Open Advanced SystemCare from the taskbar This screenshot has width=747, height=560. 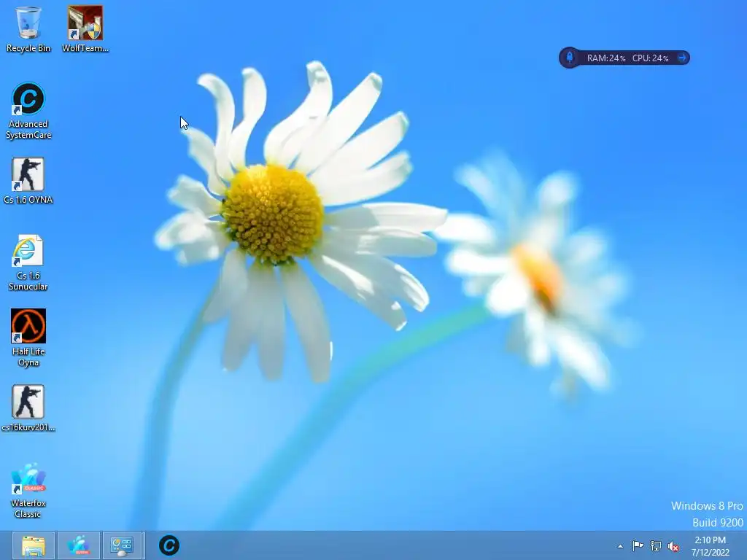coord(169,545)
